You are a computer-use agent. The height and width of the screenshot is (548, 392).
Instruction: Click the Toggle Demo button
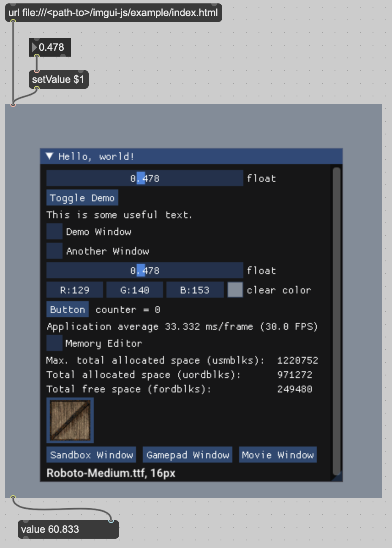(82, 198)
